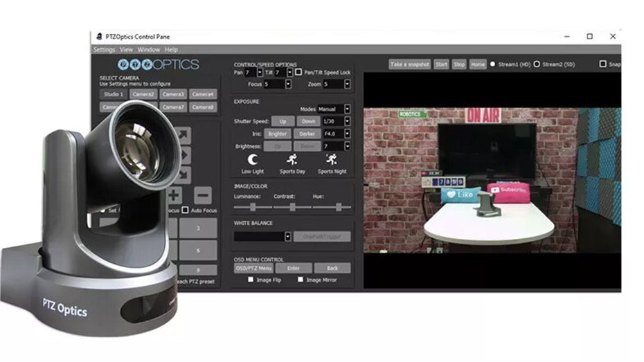Toggle the Auto Focus checkbox
Viewport: 644px width, 362px height.
(185, 210)
